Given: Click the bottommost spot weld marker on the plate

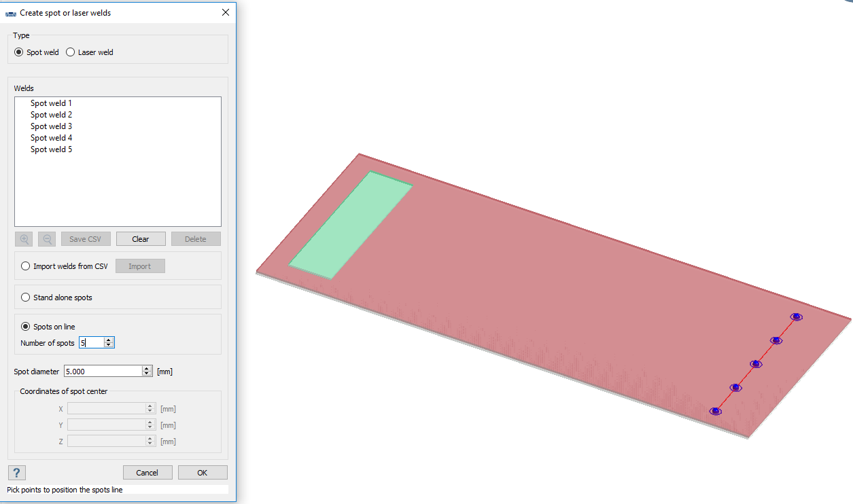Looking at the screenshot, I should [x=715, y=411].
